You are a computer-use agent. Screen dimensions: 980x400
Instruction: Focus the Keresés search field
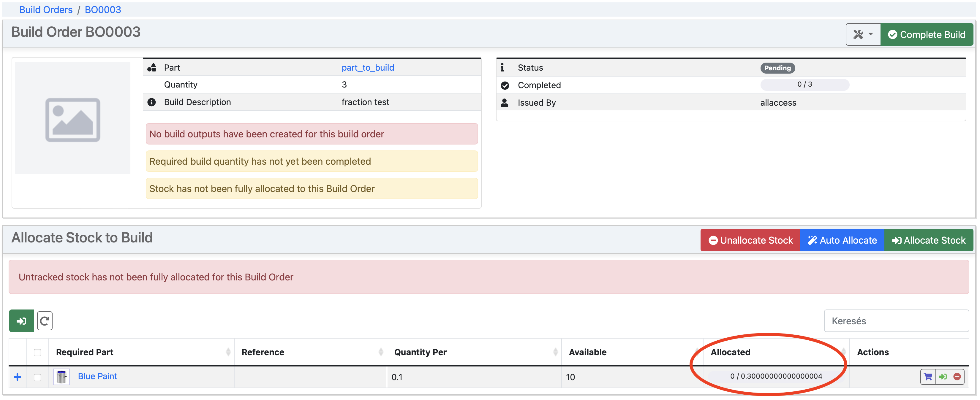point(896,320)
